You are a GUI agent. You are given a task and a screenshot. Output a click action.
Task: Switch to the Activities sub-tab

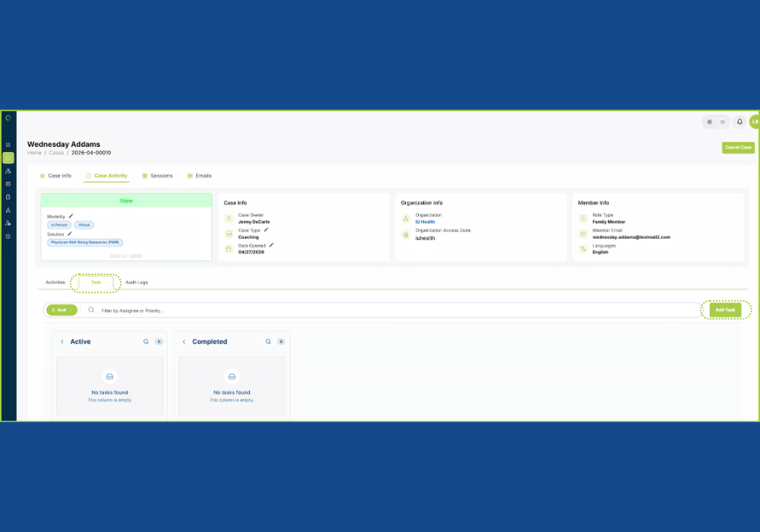tap(55, 283)
